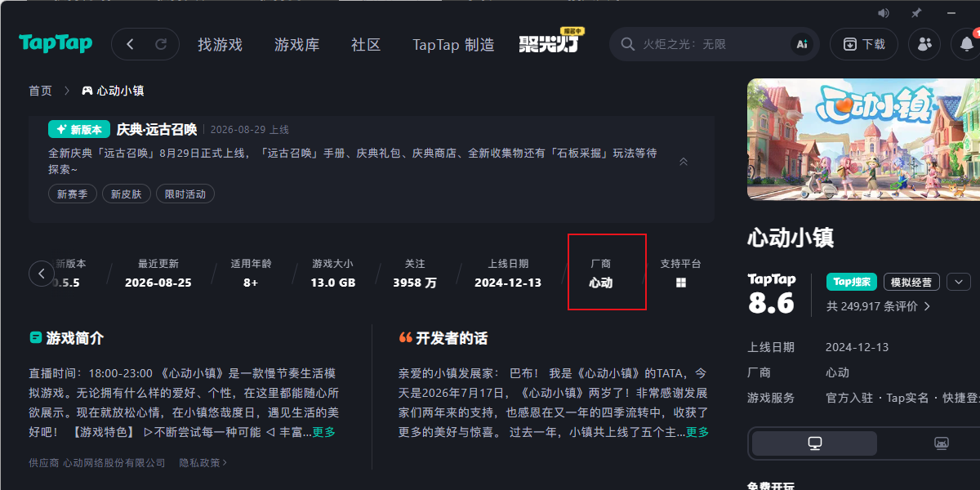Select the 新皮肤 tag
This screenshot has width=980, height=490.
[x=127, y=194]
